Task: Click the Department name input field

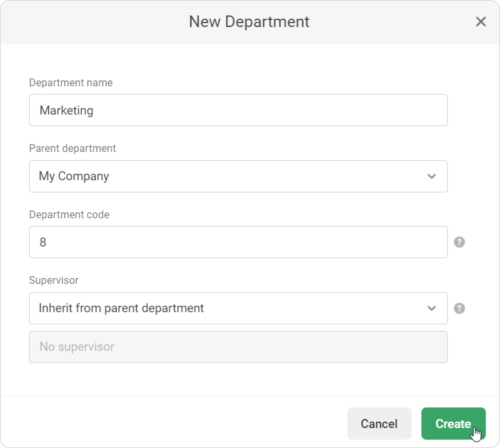Action: click(x=238, y=110)
